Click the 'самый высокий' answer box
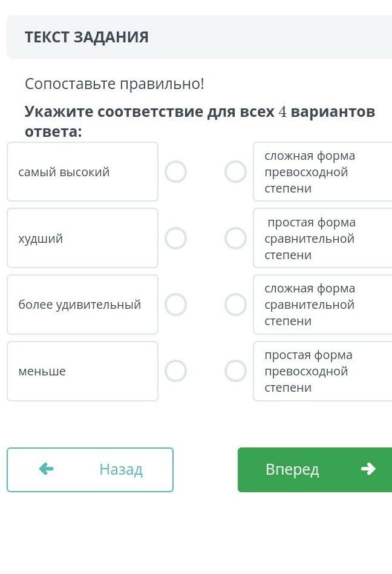392x574 pixels. tap(82, 172)
